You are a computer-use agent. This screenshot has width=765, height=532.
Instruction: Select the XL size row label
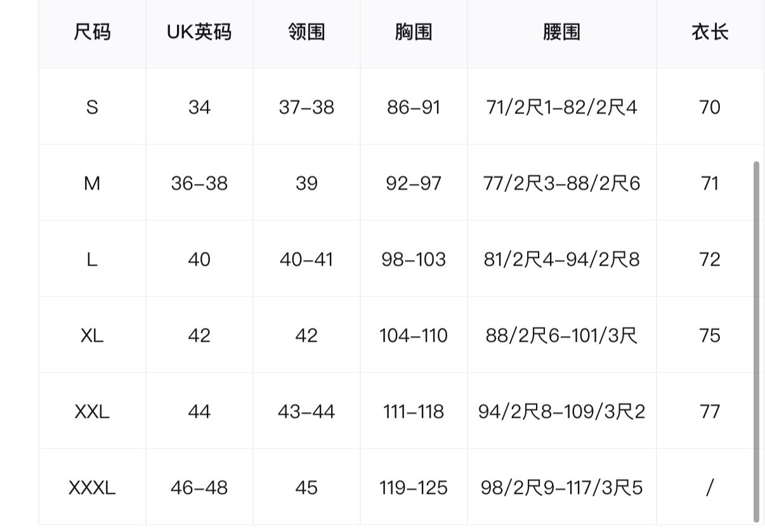92,335
